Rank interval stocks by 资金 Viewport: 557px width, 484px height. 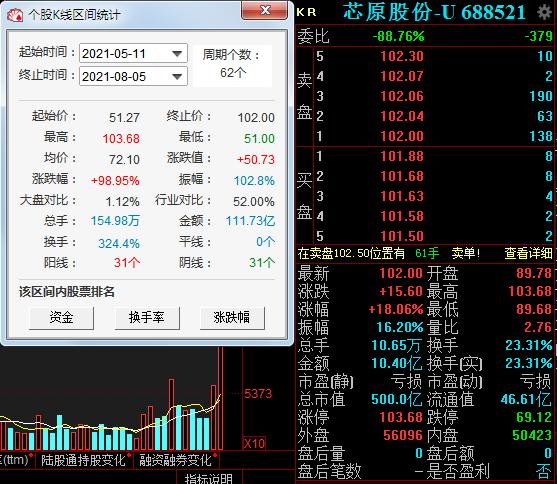[x=61, y=318]
